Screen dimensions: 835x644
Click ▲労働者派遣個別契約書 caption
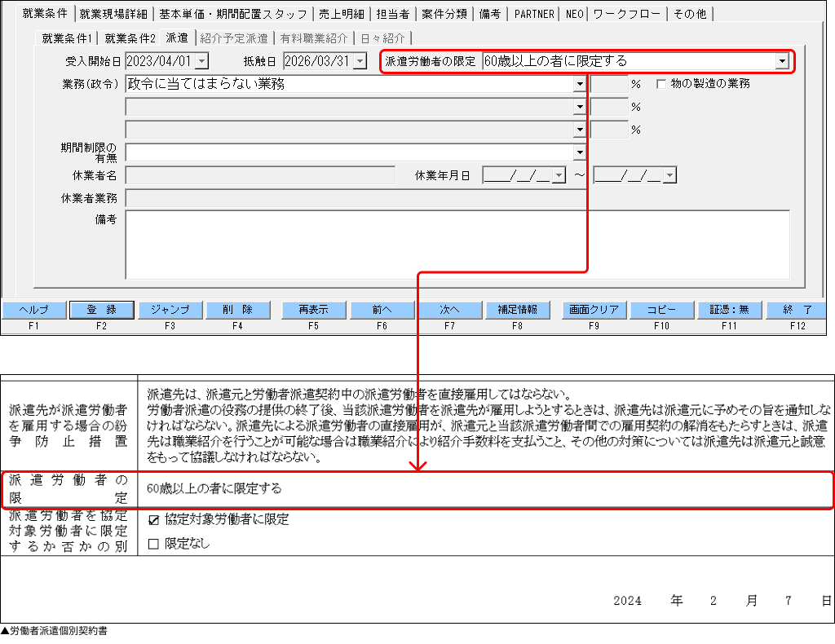pos(54,631)
